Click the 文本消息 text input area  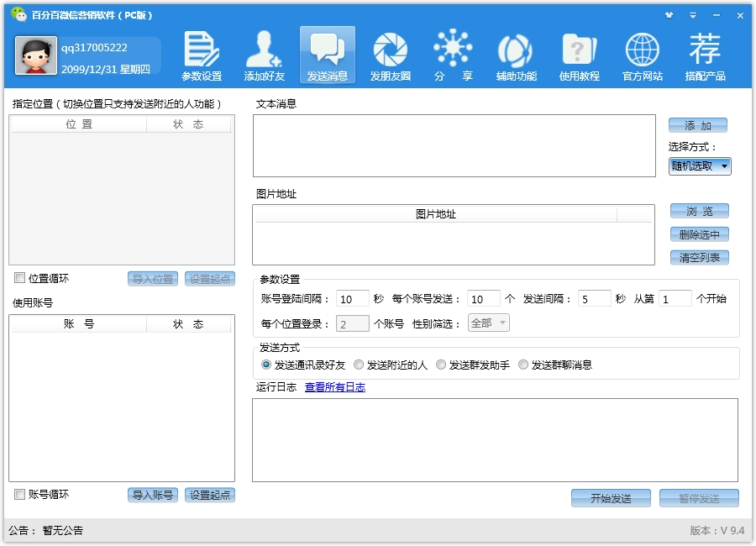pyautogui.click(x=454, y=145)
